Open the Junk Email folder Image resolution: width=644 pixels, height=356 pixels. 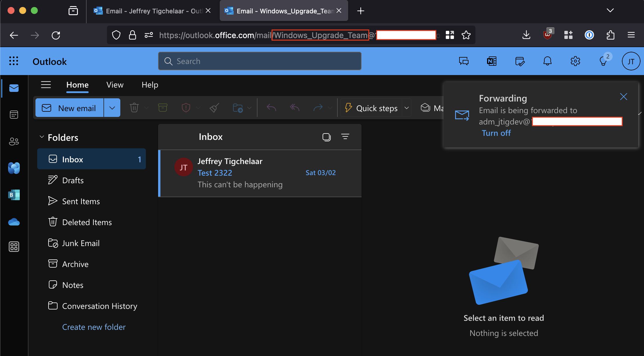tap(92, 243)
